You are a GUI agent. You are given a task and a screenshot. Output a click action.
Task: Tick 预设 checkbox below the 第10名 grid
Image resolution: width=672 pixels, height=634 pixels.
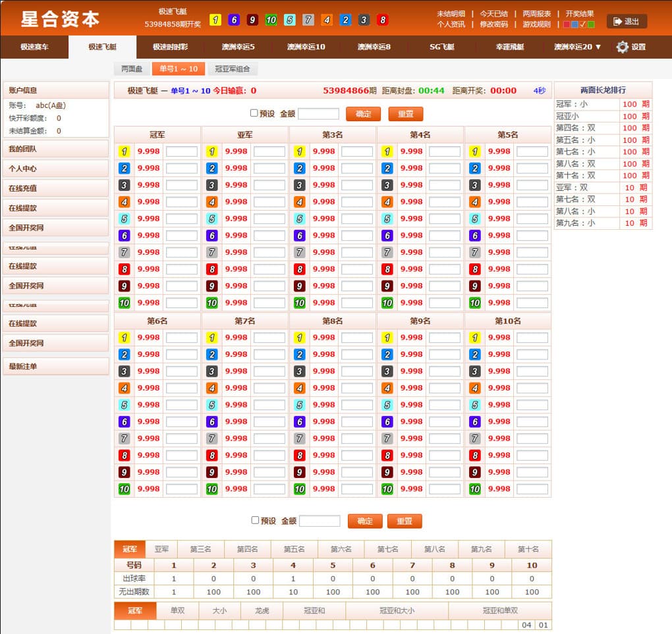[x=256, y=520]
